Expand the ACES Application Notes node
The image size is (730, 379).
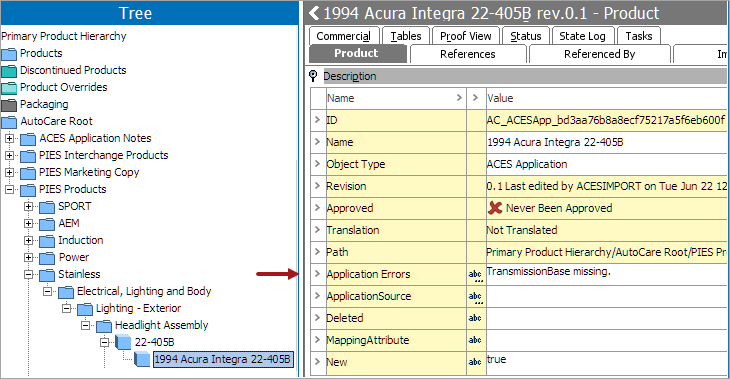pyautogui.click(x=9, y=138)
